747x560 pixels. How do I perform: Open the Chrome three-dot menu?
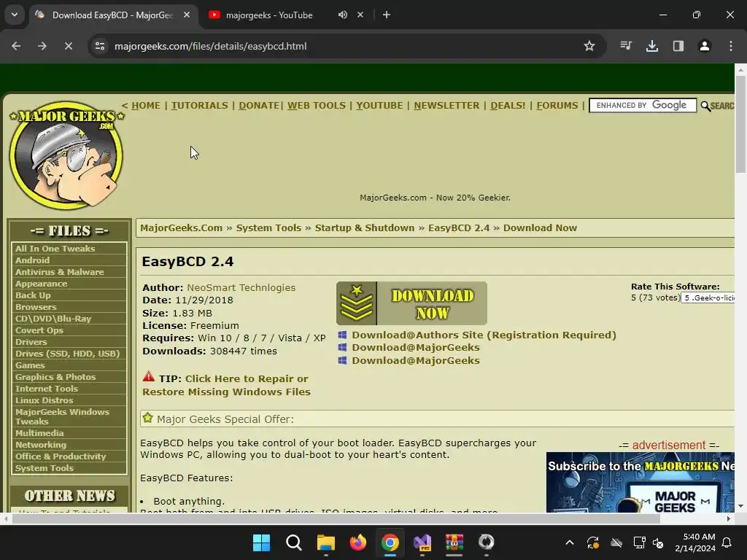730,46
